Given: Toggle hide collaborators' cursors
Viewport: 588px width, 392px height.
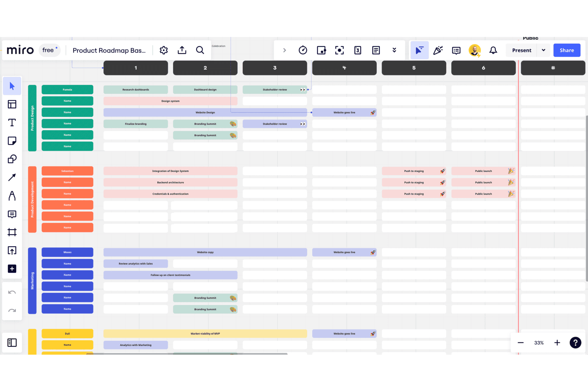Looking at the screenshot, I should coord(420,50).
